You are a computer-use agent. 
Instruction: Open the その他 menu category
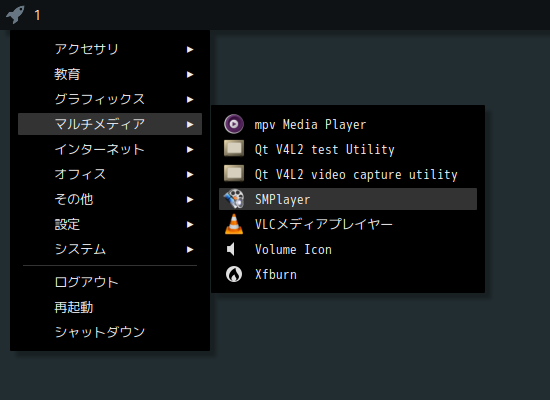[110, 199]
